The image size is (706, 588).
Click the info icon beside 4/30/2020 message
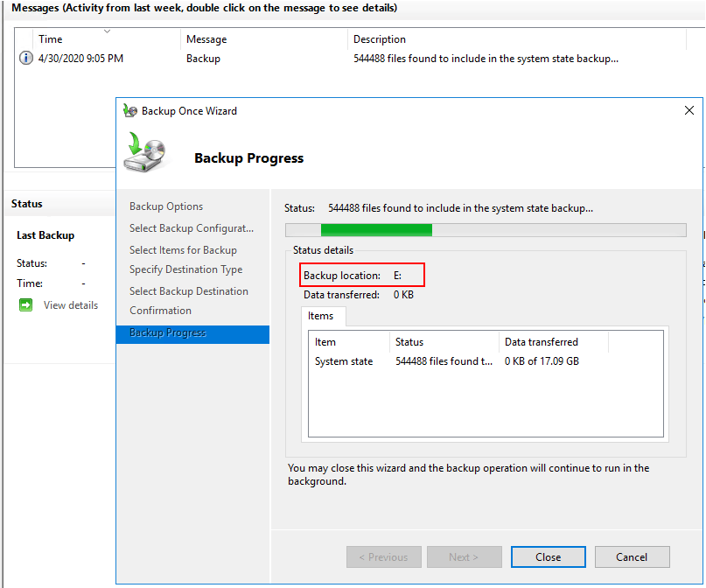tap(26, 58)
